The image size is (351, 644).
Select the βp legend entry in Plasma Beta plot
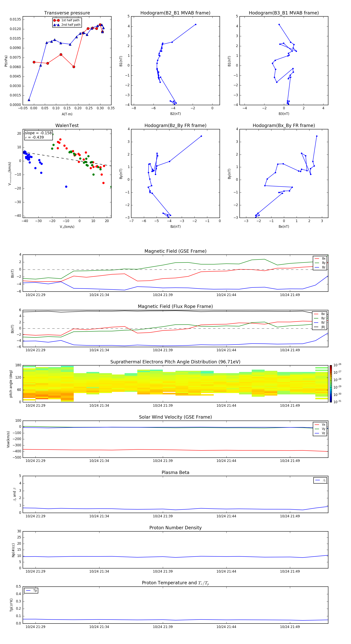(x=320, y=480)
